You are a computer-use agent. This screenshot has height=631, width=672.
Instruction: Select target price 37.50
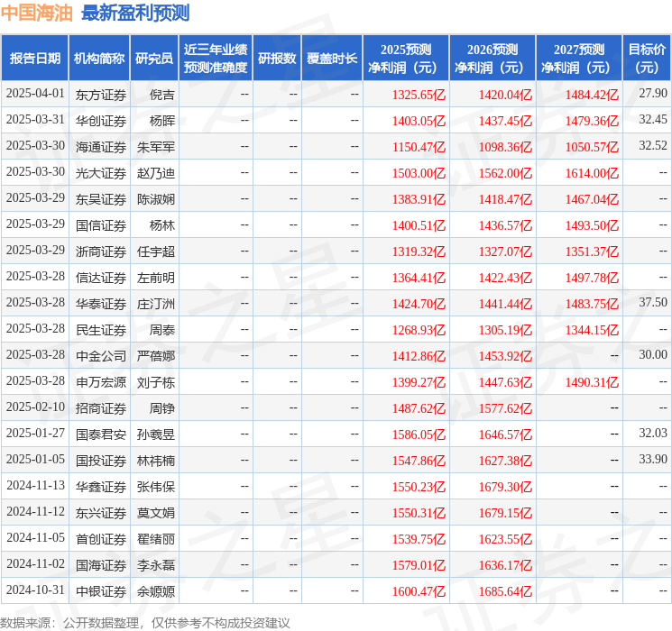tap(653, 303)
